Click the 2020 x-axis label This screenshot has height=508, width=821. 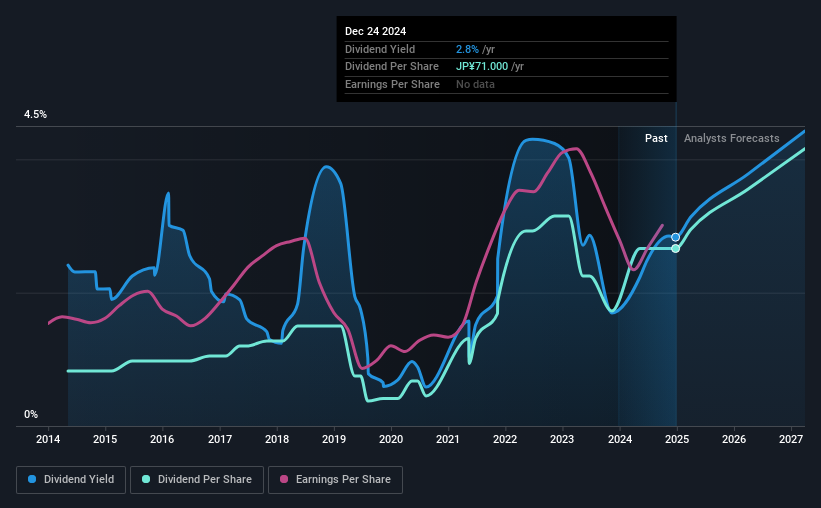pos(391,439)
